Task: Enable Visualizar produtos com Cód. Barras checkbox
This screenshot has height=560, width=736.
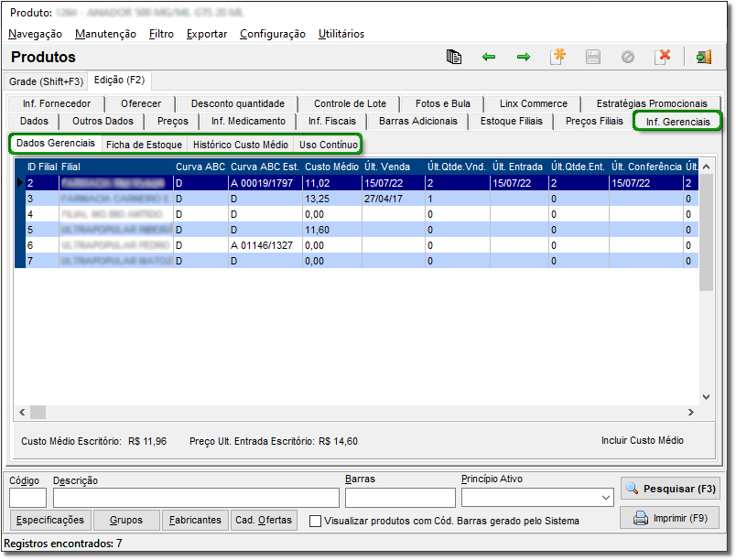Action: click(316, 521)
